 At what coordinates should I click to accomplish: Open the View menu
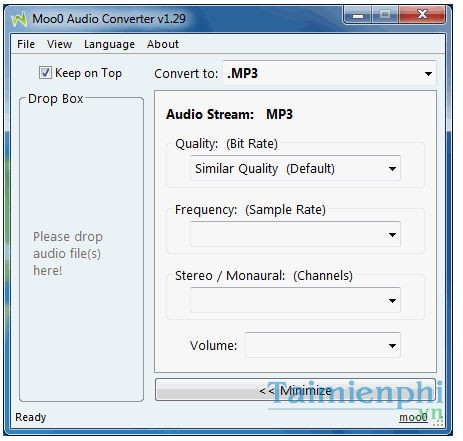click(x=59, y=44)
